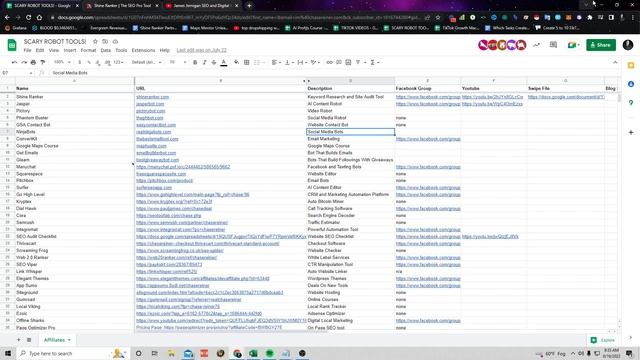Screen dimensions: 640x360
Task: Open the File menu
Action: (x=27, y=50)
